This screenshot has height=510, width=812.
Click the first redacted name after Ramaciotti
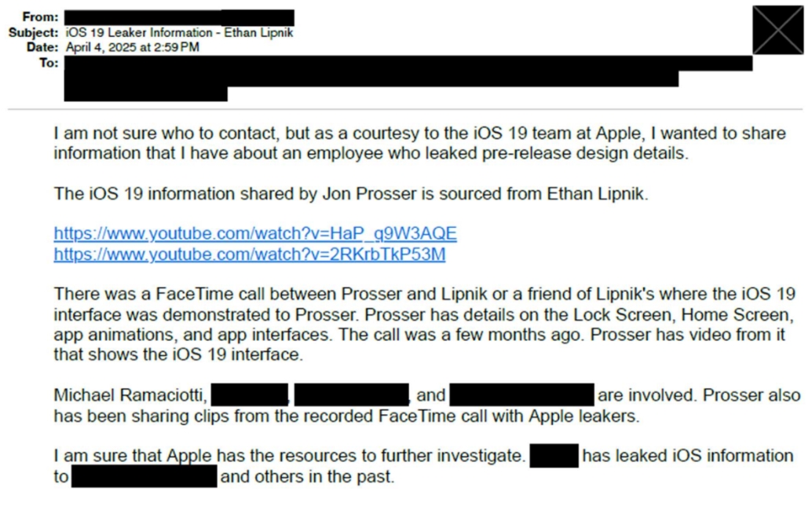click(250, 394)
